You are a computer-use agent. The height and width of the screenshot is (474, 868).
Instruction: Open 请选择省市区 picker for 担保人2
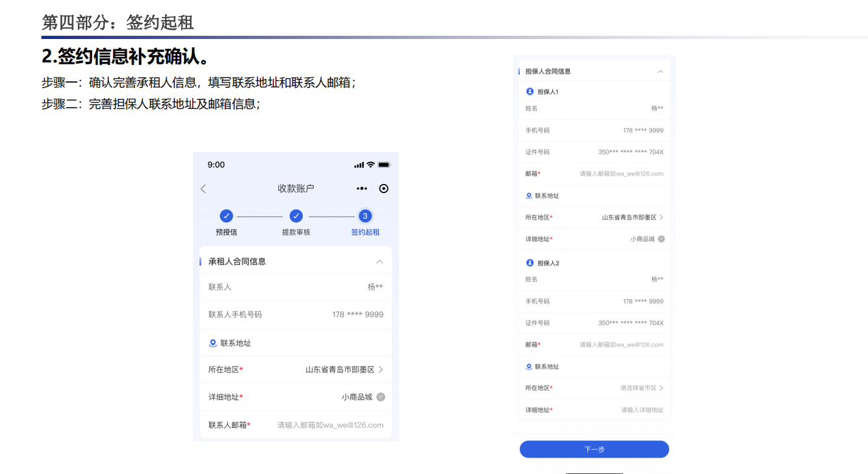(x=641, y=388)
